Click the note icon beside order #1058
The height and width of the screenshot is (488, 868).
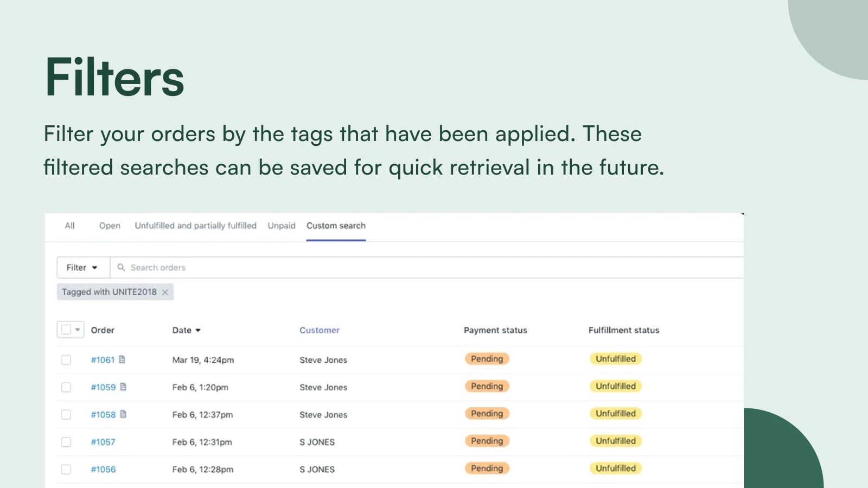[123, 414]
